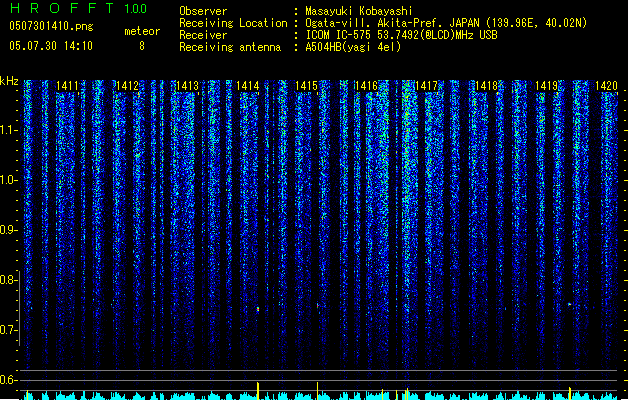Image resolution: width=629 pixels, height=400 pixels.
Task: Click the 0.6 kHz axis label
Action: (8, 380)
